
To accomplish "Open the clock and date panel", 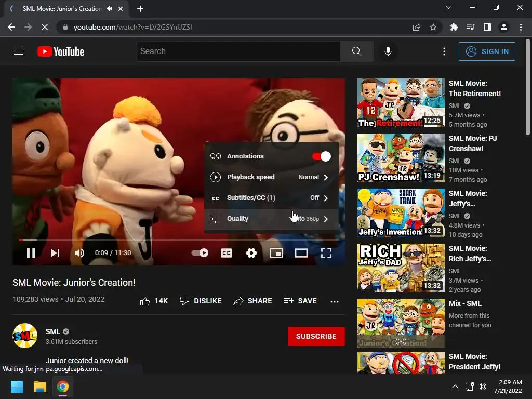I will pos(508,387).
